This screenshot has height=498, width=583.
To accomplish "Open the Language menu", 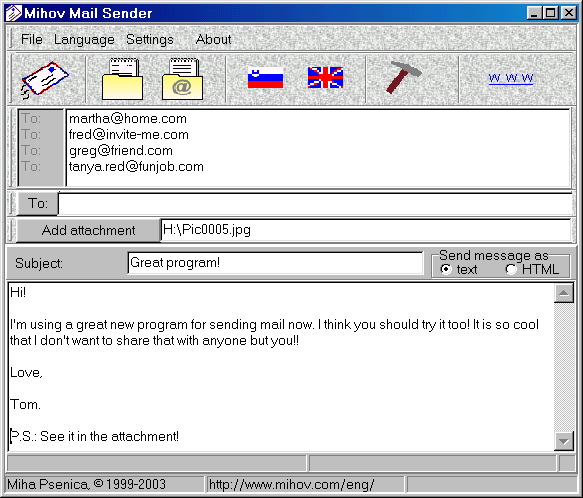I will [x=84, y=39].
